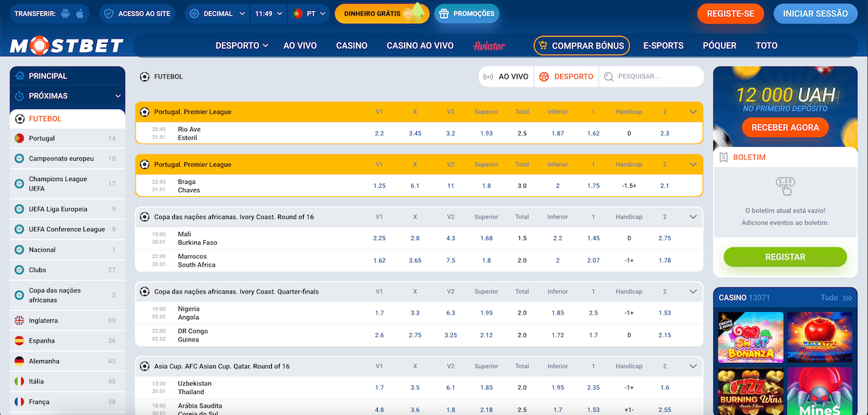
Task: Open Acesso ao Site shield button
Action: point(137,14)
